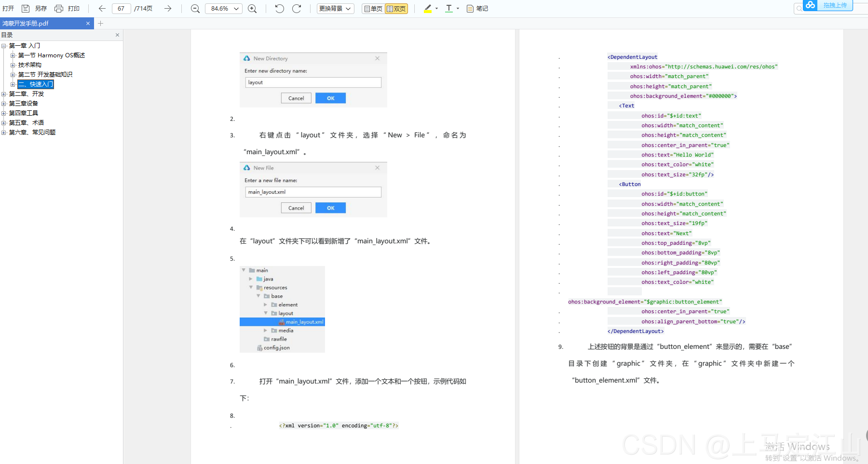Expand the 二、快速入门 node
Image resolution: width=868 pixels, height=464 pixels.
pyautogui.click(x=13, y=84)
